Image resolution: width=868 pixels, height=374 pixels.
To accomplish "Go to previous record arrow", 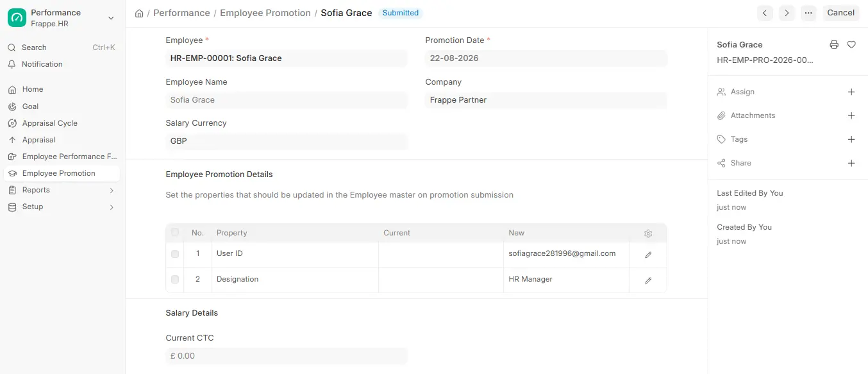I will [x=765, y=13].
